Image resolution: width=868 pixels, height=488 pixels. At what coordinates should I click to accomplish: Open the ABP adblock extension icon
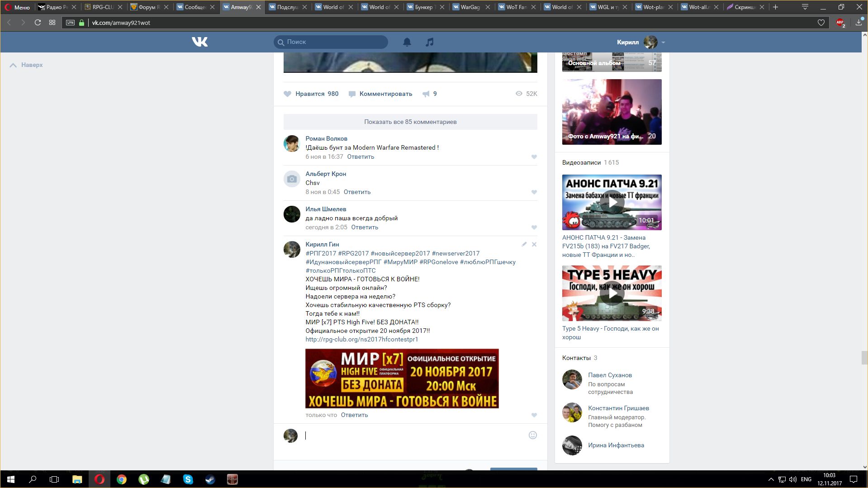tap(840, 23)
